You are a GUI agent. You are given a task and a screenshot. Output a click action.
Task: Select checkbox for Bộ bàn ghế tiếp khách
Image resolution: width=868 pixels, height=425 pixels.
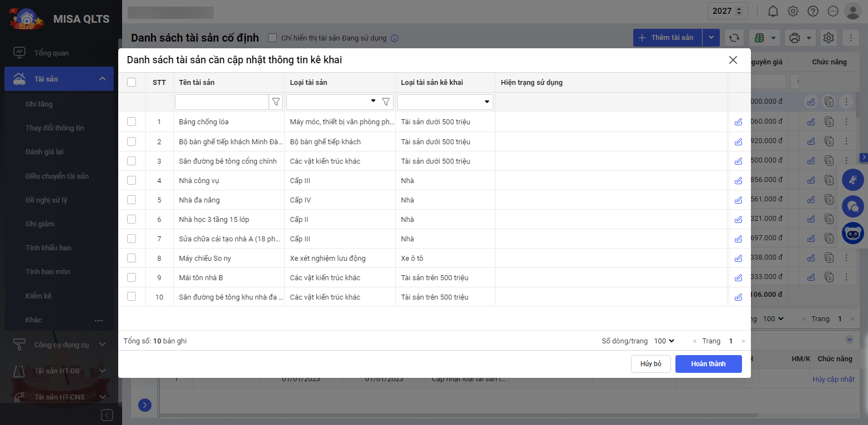pyautogui.click(x=132, y=141)
